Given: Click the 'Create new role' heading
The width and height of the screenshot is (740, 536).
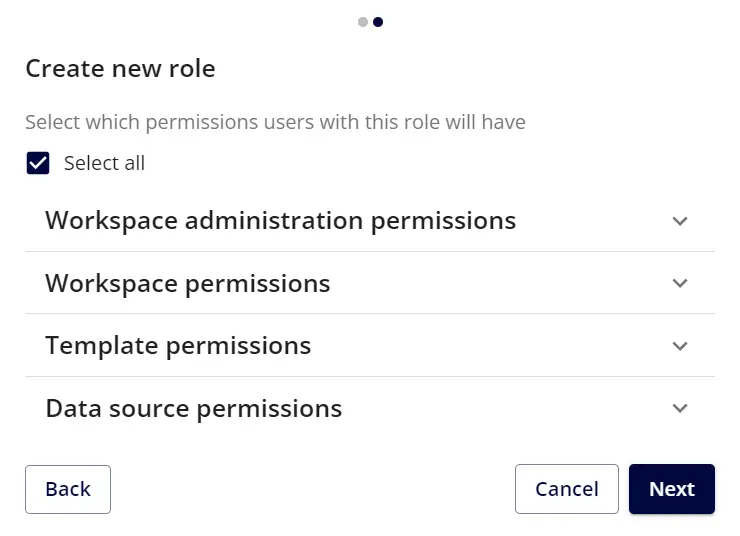Looking at the screenshot, I should [x=120, y=68].
